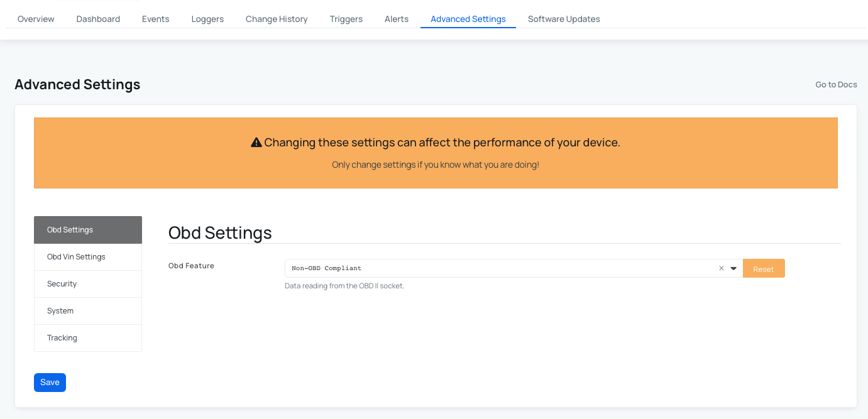Open the Security settings section
This screenshot has height=419, width=868.
(x=88, y=284)
